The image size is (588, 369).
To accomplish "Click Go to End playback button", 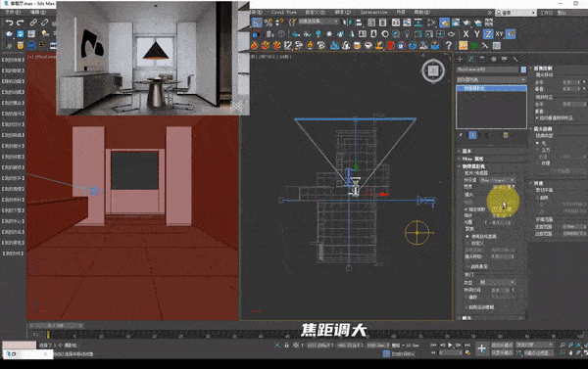I will tap(467, 346).
